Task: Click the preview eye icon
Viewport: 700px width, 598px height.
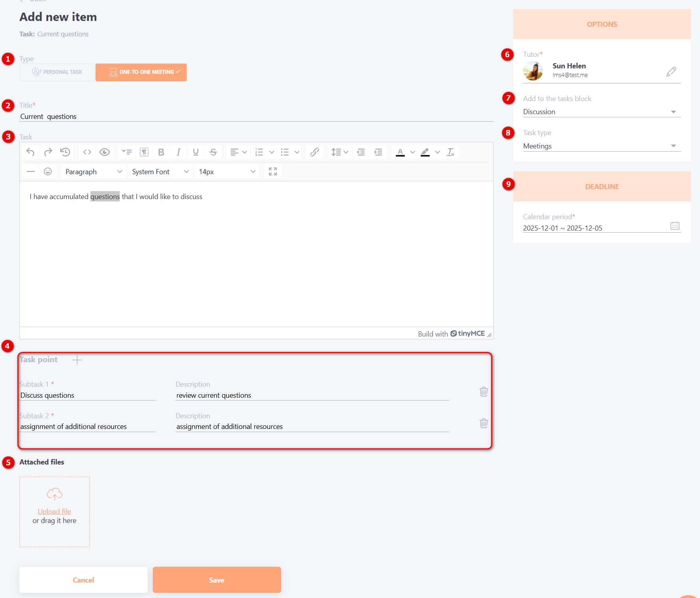Action: coord(105,152)
